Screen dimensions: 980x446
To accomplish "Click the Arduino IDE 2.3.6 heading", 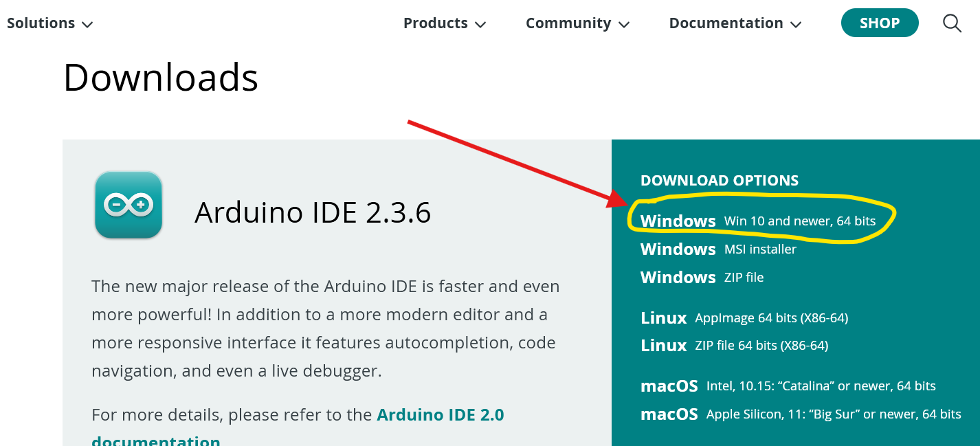I will (313, 212).
